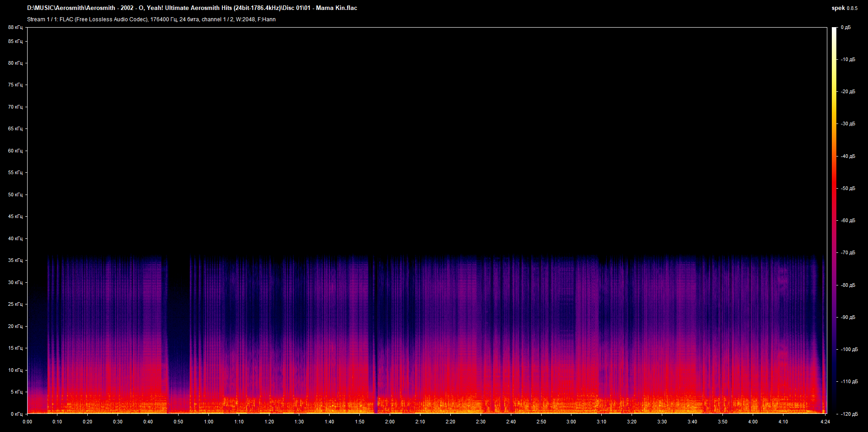Click the 35 кГц frequency label
The width and height of the screenshot is (868, 432).
(15, 261)
